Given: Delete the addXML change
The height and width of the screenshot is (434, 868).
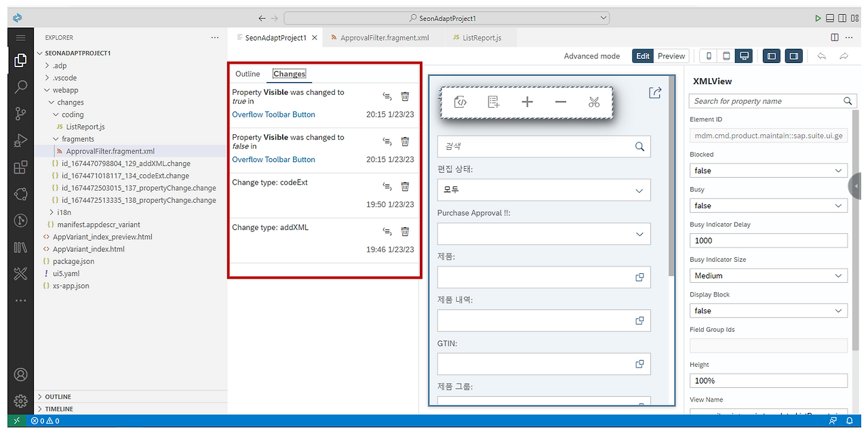Looking at the screenshot, I should [x=405, y=231].
